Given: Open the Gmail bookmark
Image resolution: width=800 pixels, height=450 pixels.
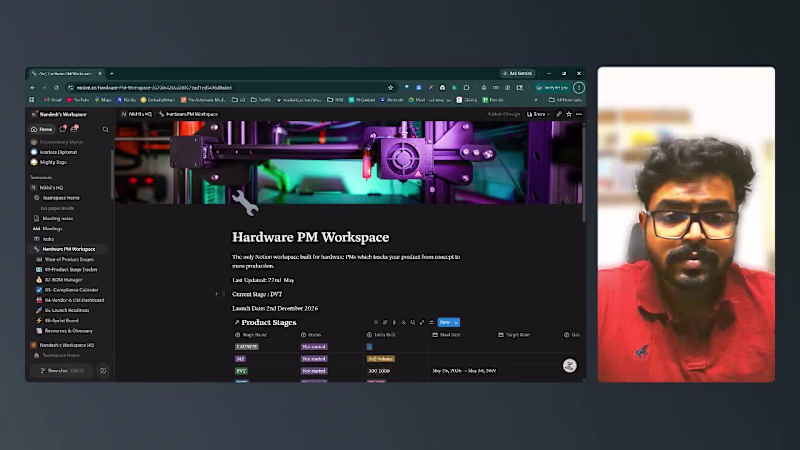Looking at the screenshot, I should coord(53,100).
